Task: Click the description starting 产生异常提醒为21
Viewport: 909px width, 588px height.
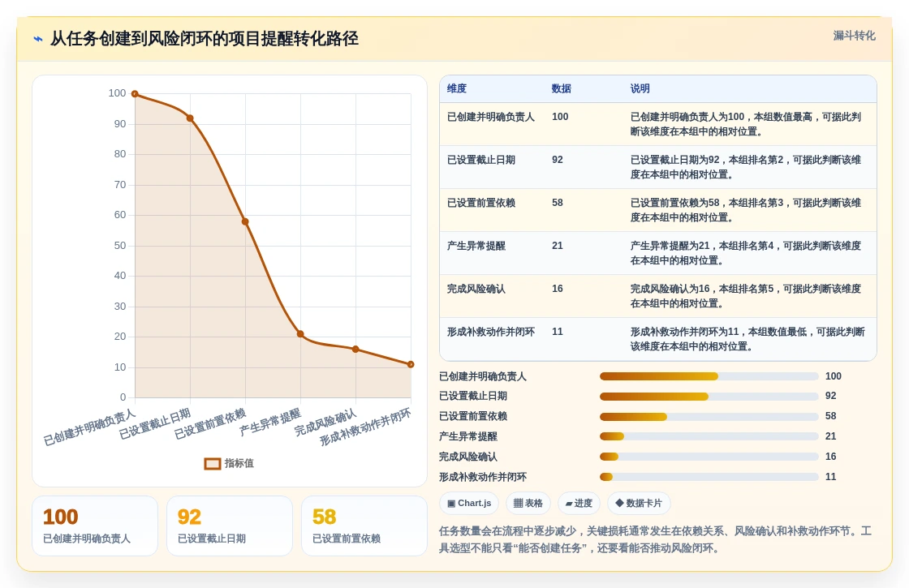Action: [746, 253]
